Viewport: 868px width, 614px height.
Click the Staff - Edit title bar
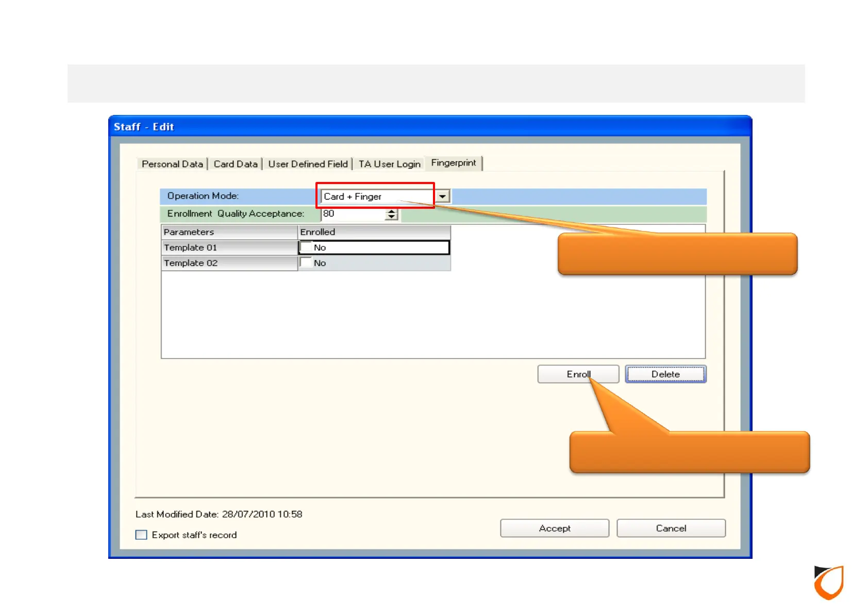[430, 127]
